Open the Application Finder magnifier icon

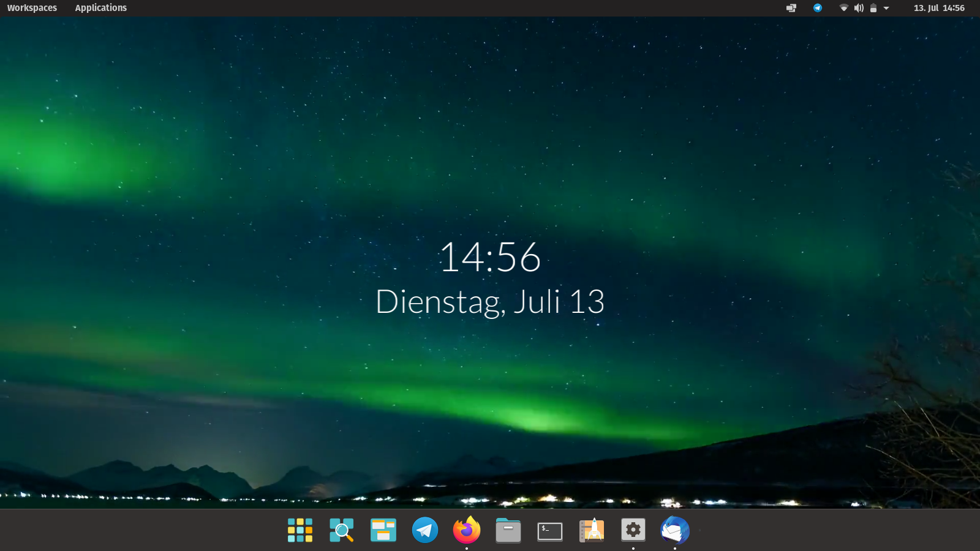pyautogui.click(x=341, y=530)
